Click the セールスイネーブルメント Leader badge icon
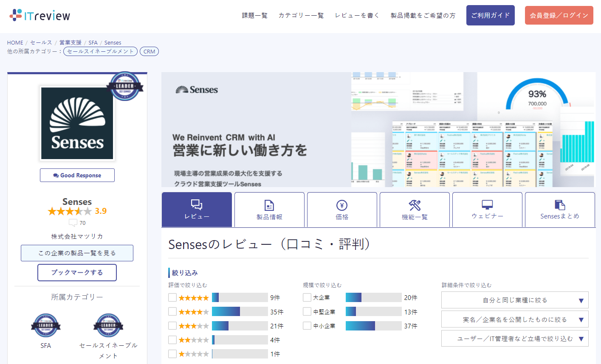 tap(108, 325)
